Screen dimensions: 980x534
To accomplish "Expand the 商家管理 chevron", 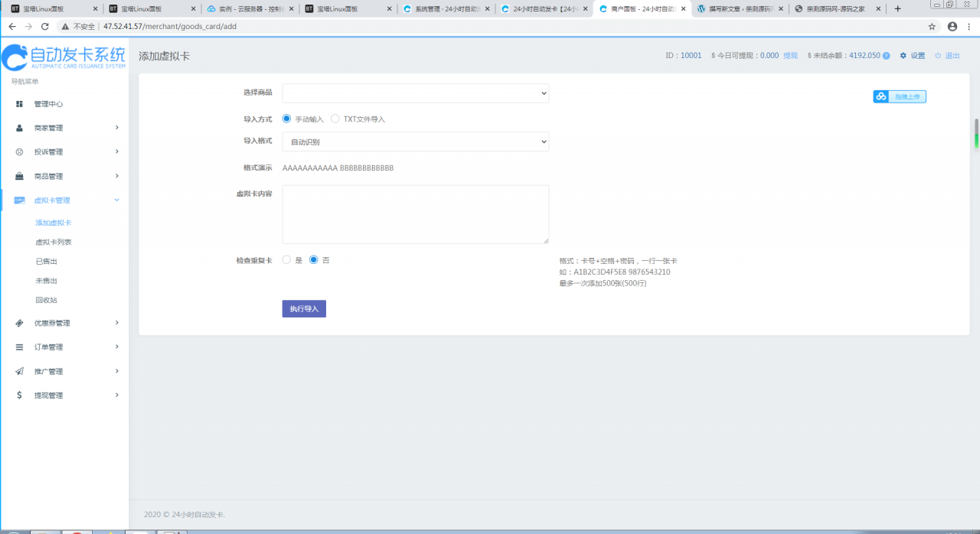I will [x=116, y=128].
